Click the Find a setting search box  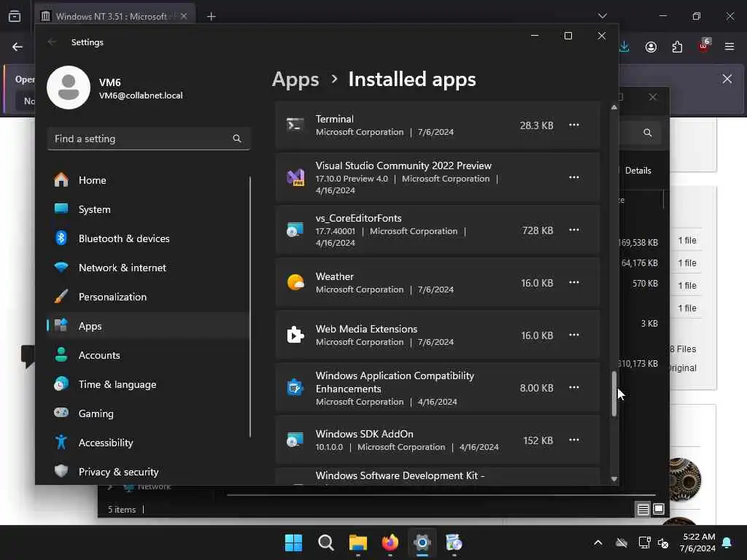[x=149, y=139]
